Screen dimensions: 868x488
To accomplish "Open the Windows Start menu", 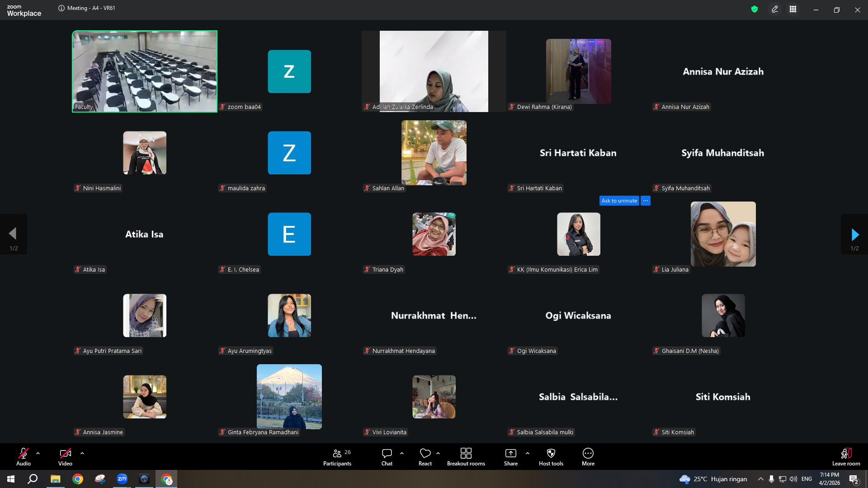I will (11, 479).
